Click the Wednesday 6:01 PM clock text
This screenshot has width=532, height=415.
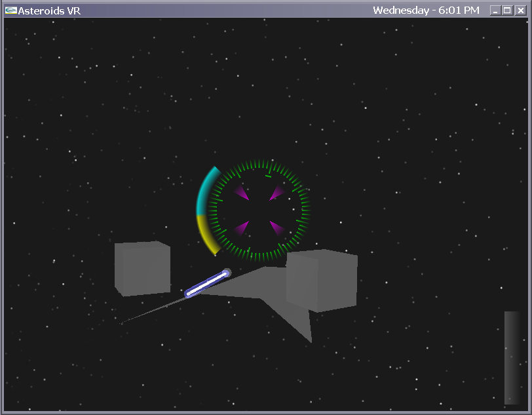pyautogui.click(x=426, y=10)
